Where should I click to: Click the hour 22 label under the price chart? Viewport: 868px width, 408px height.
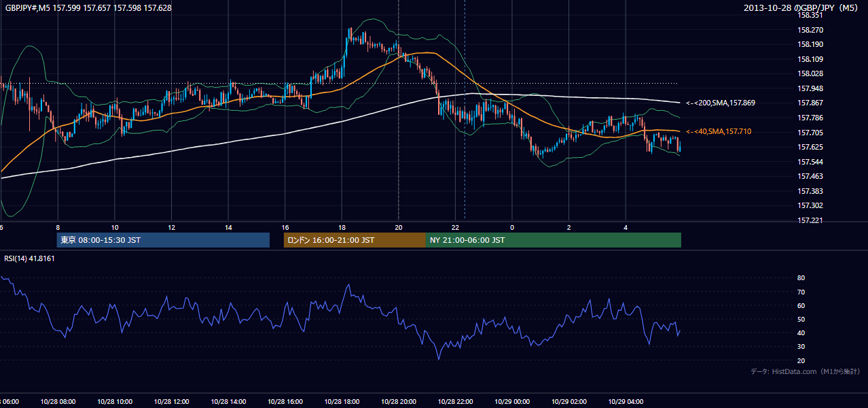(455, 227)
